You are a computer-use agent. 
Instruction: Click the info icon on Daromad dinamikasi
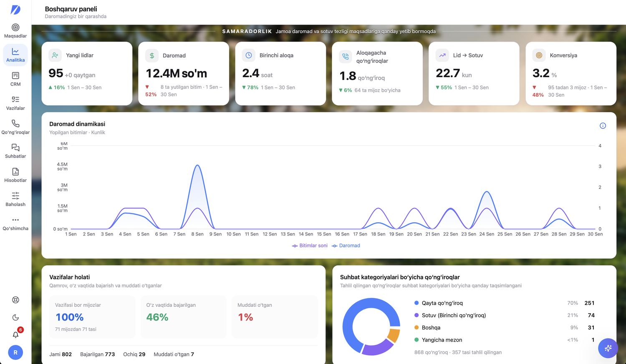[x=603, y=126]
